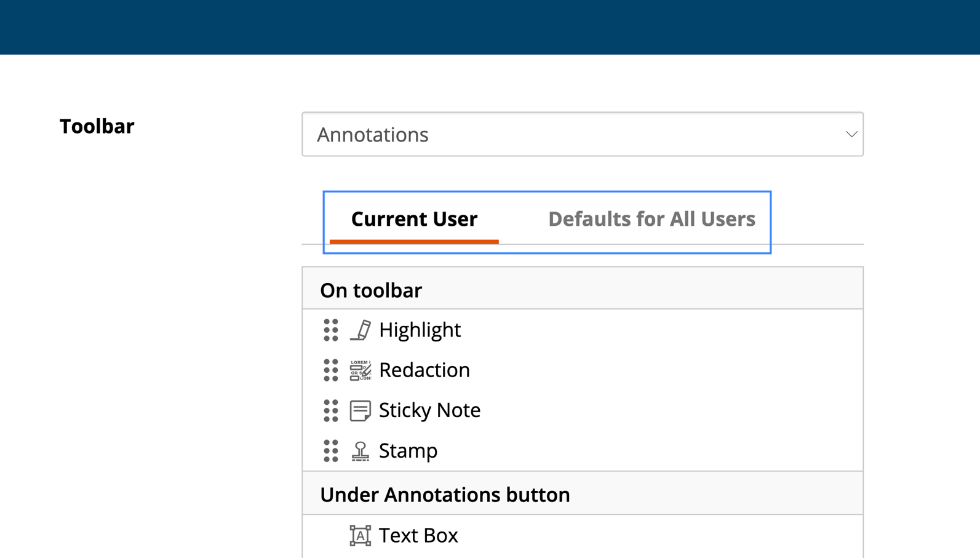
Task: Click the Stamp tool icon
Action: click(x=361, y=451)
